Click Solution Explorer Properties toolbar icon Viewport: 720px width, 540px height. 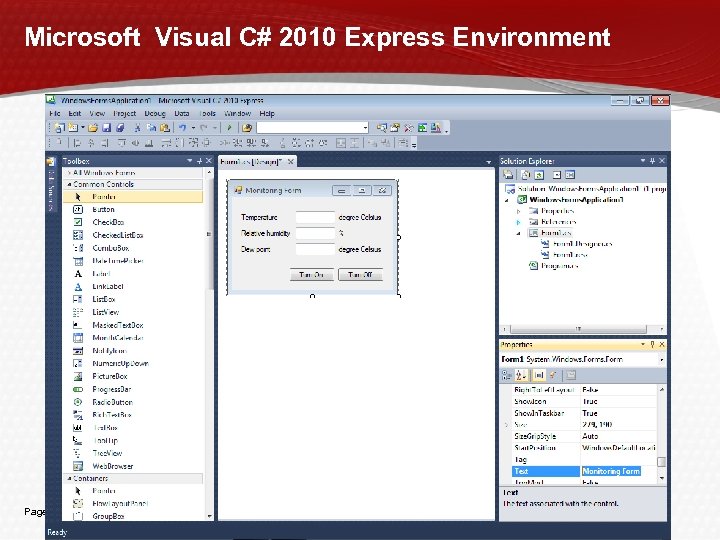(508, 174)
